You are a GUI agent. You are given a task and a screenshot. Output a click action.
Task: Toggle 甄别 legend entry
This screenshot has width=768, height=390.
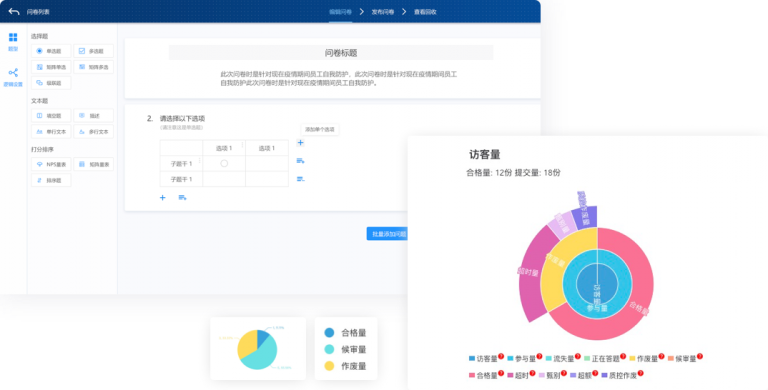coord(549,376)
